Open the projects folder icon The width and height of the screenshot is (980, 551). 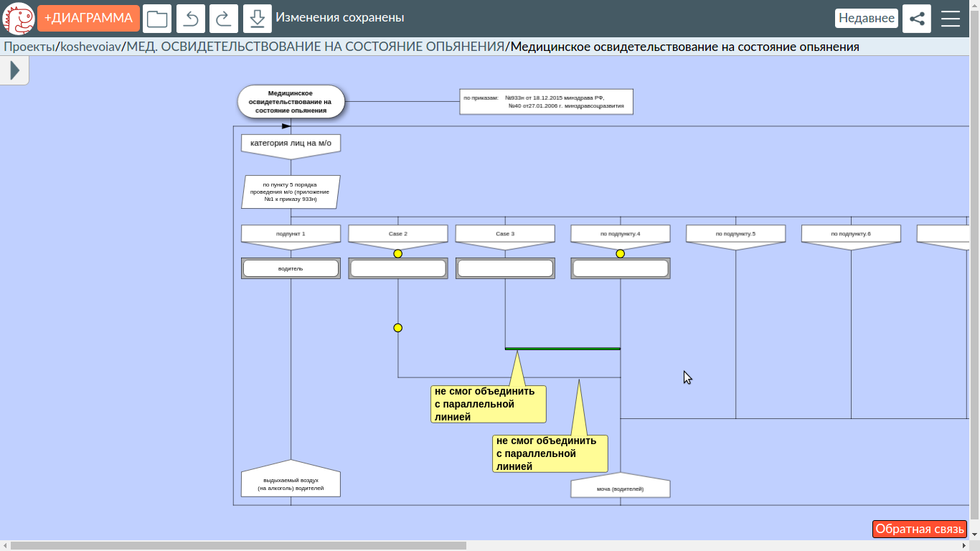click(157, 19)
